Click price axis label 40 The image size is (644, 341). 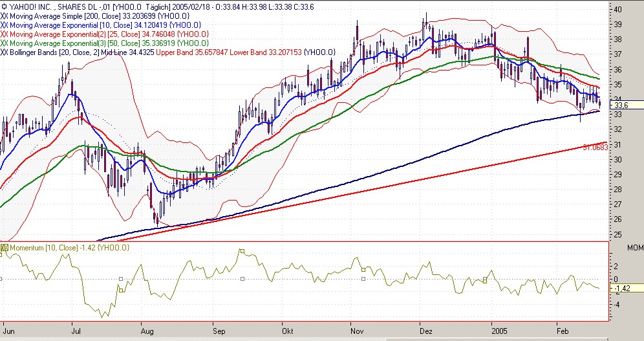click(x=618, y=9)
